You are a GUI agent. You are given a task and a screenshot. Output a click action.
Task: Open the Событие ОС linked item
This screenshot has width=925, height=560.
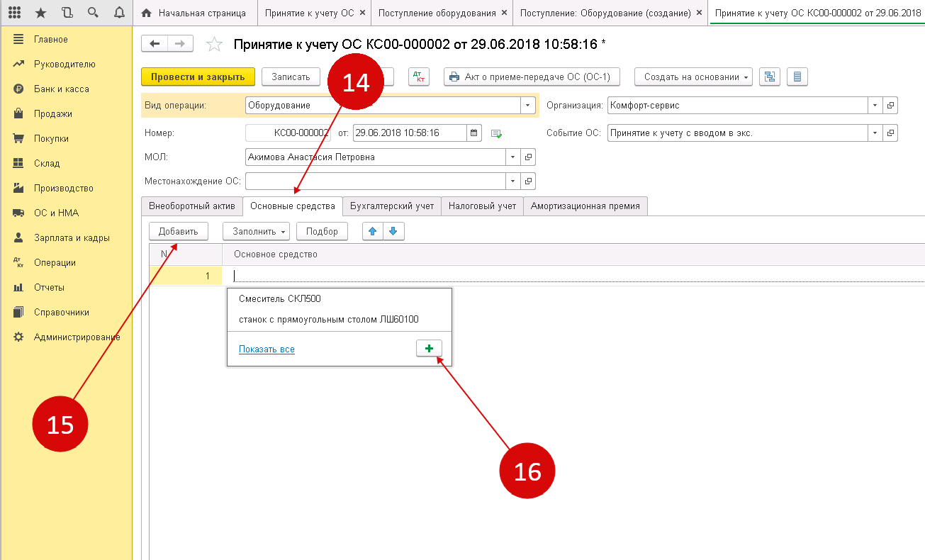(892, 133)
